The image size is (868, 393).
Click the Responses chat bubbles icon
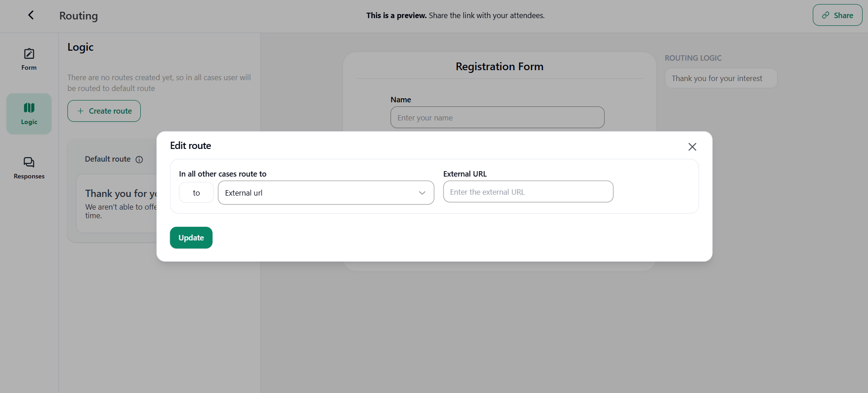click(29, 162)
